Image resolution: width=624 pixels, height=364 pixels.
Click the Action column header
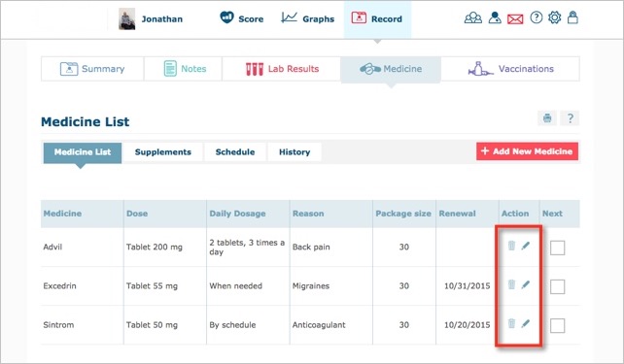click(x=515, y=214)
